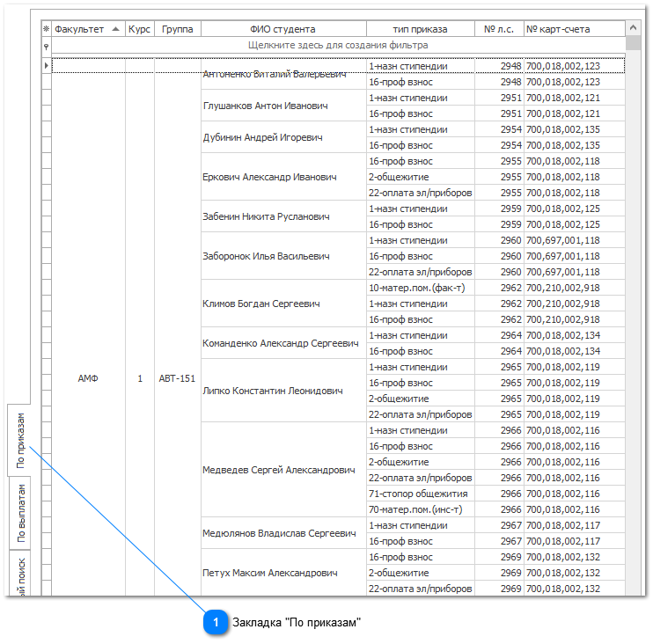Select student Заборонок Илья Васильевич
Screen dimensions: 653x644
pos(283,256)
